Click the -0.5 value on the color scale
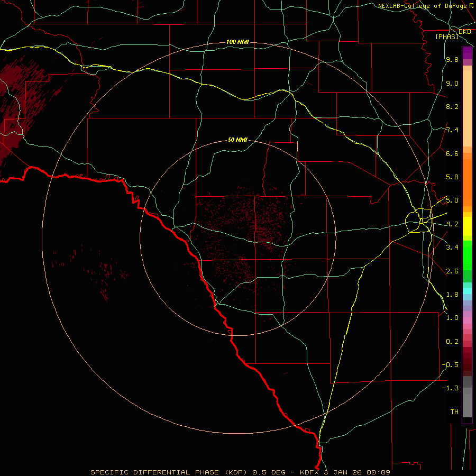The width and height of the screenshot is (476, 476). 450,365
